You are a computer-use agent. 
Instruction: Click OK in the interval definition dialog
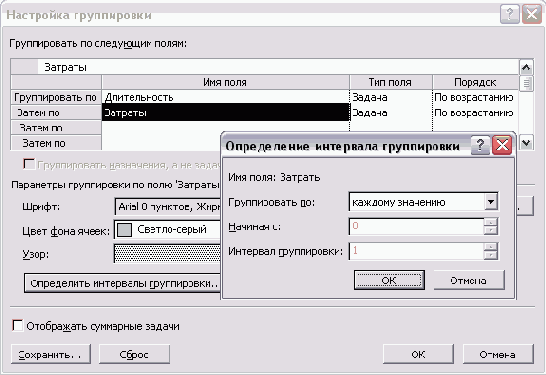389,280
